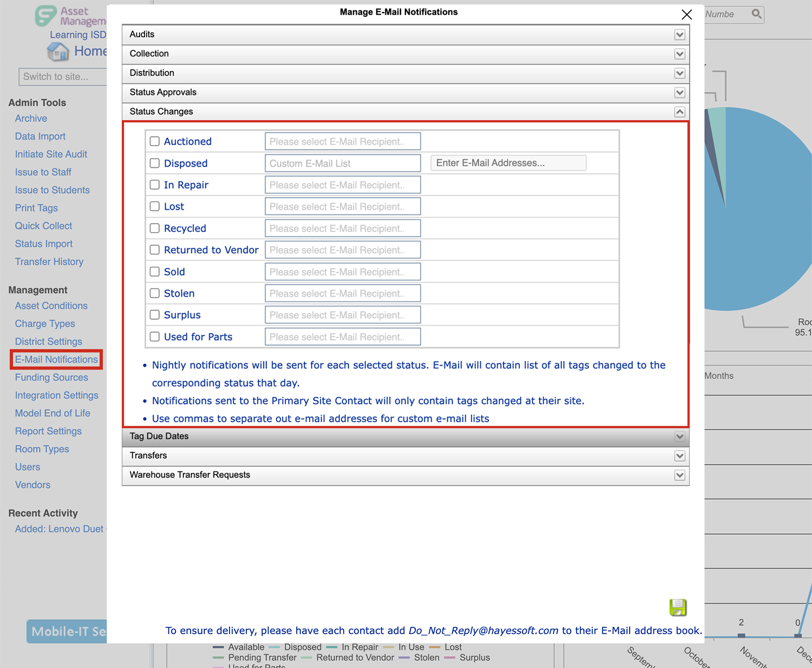The image size is (812, 668).
Task: Click the Home house icon
Action: (x=58, y=51)
